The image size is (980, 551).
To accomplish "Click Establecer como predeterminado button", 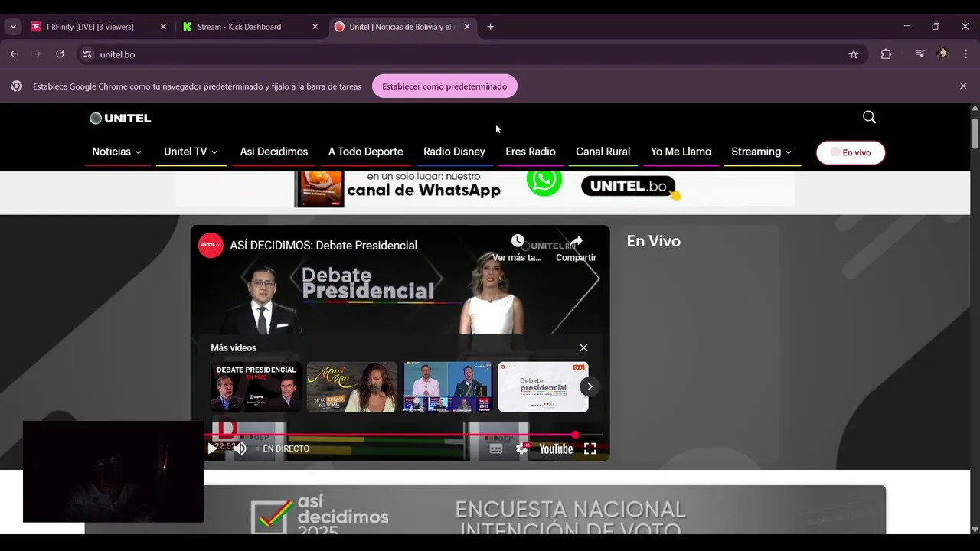I will tap(445, 86).
